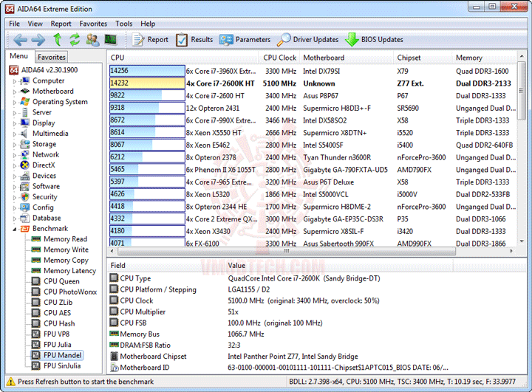
Task: Select the Computer tree icon
Action: (24, 80)
